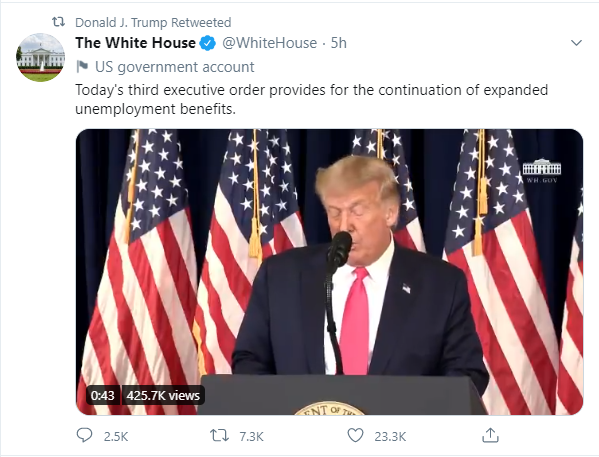The height and width of the screenshot is (457, 599).
Task: Click the blue verified badge
Action: 208,43
